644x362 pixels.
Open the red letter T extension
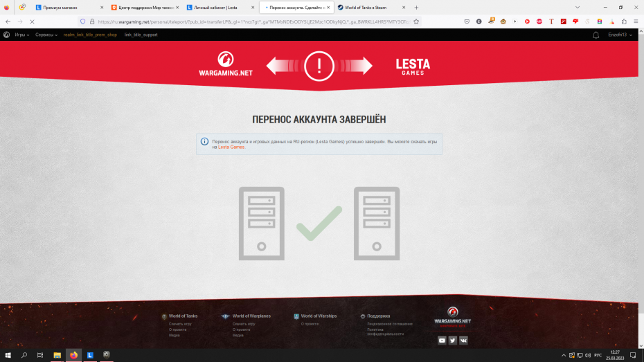551,21
